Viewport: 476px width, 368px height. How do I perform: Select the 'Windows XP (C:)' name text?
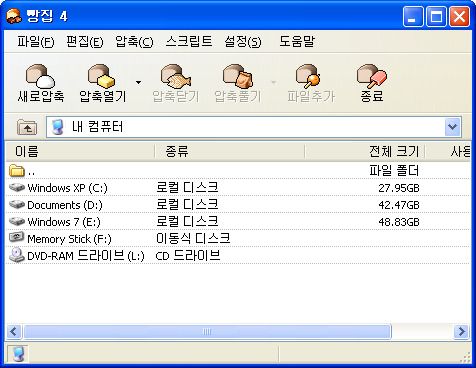tap(67, 188)
